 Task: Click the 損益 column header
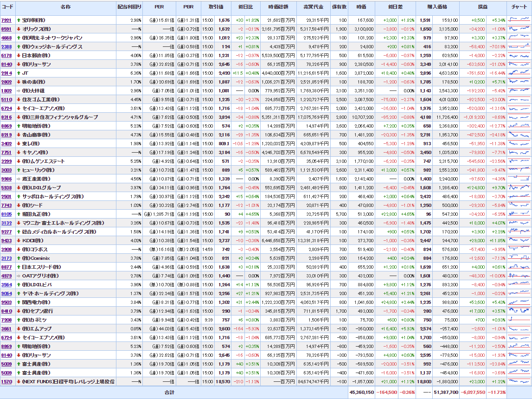(x=483, y=7)
